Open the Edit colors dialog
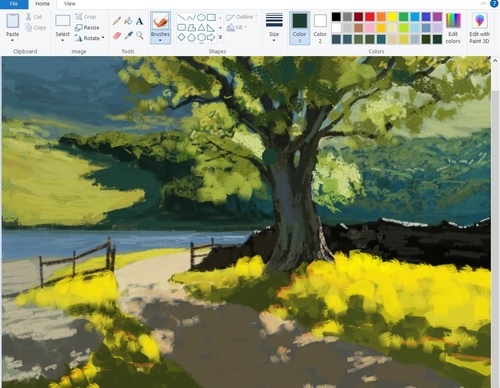The height and width of the screenshot is (388, 500). point(453,28)
